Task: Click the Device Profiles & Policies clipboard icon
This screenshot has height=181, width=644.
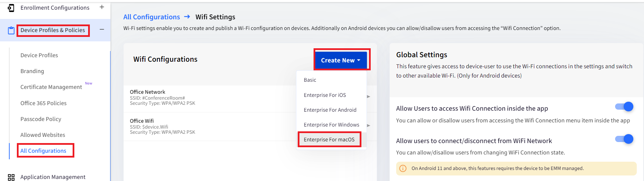Action: click(x=11, y=30)
